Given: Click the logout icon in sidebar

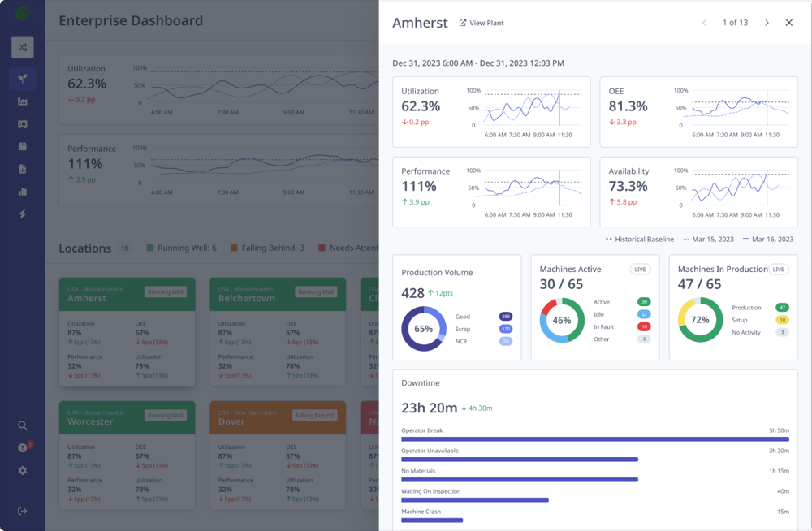Looking at the screenshot, I should point(22,511).
